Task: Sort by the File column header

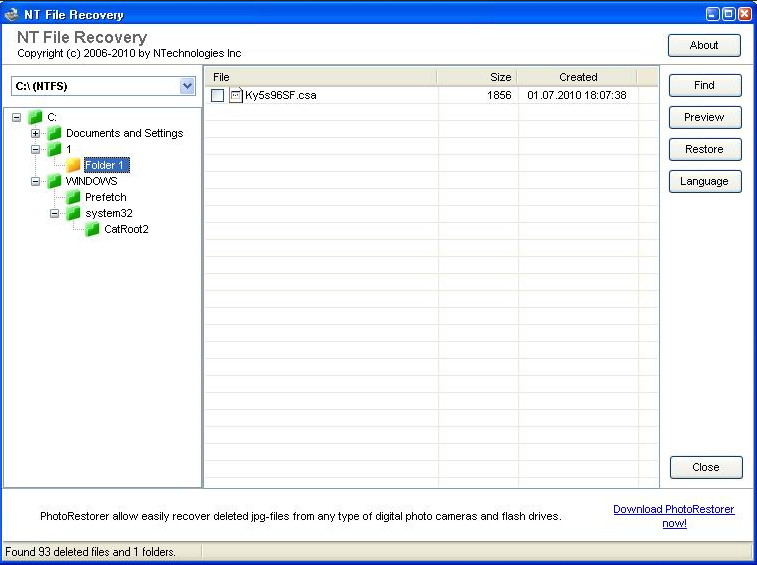Action: coord(321,77)
